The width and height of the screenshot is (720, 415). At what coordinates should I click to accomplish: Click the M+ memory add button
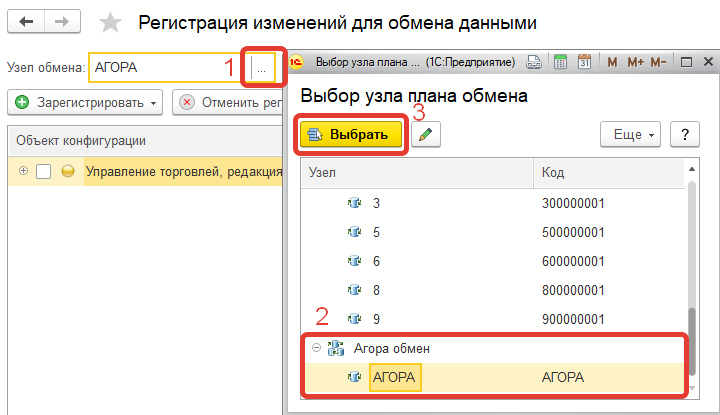pos(635,62)
